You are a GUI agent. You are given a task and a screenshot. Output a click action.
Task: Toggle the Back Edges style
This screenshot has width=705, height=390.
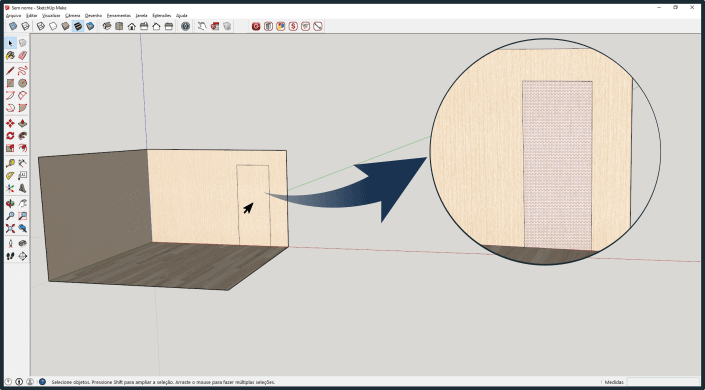[26, 27]
